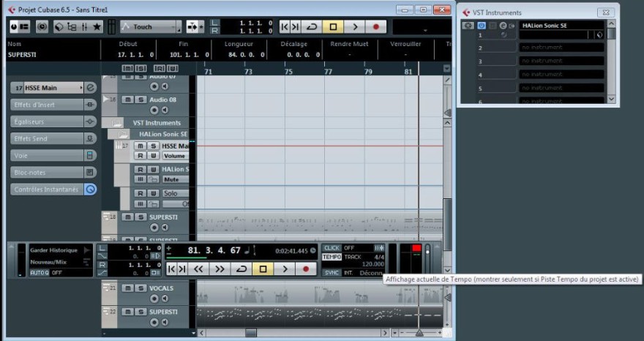644x341 pixels.
Task: Toggle the SYNC button in transport
Action: [332, 273]
